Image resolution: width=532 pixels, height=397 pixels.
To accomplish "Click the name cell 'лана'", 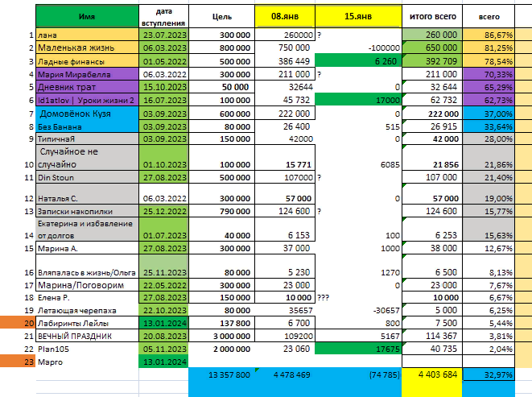I will (87, 35).
